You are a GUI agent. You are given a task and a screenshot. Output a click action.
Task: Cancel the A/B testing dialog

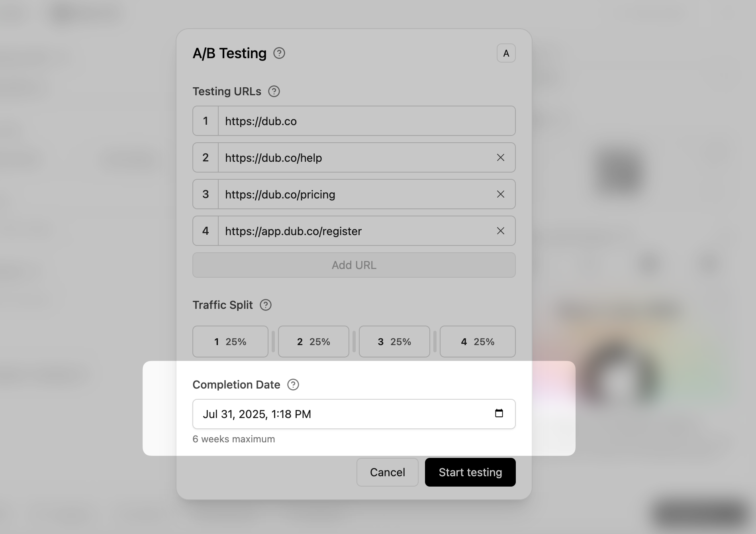(x=387, y=472)
